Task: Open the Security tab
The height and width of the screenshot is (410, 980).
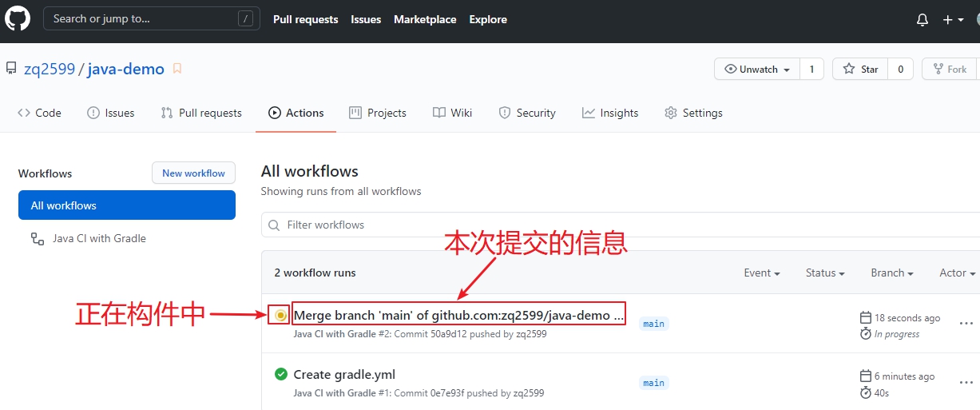Action: pos(527,113)
